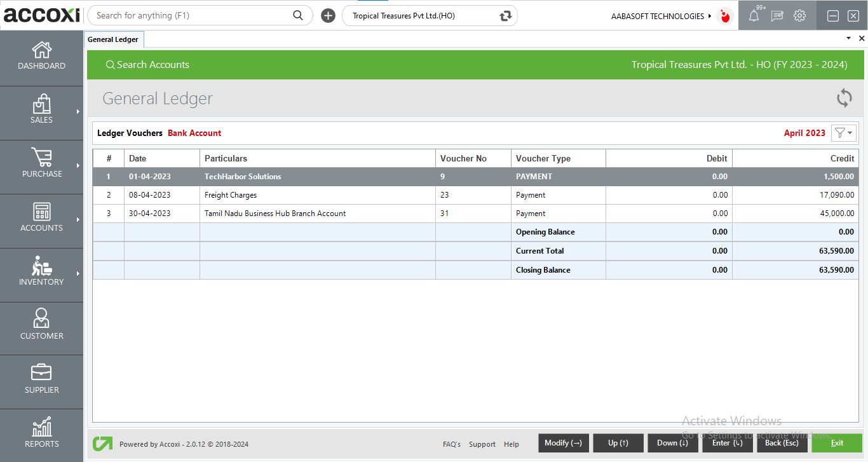Select the General Ledger tab
This screenshot has width=868, height=462.
pos(113,39)
